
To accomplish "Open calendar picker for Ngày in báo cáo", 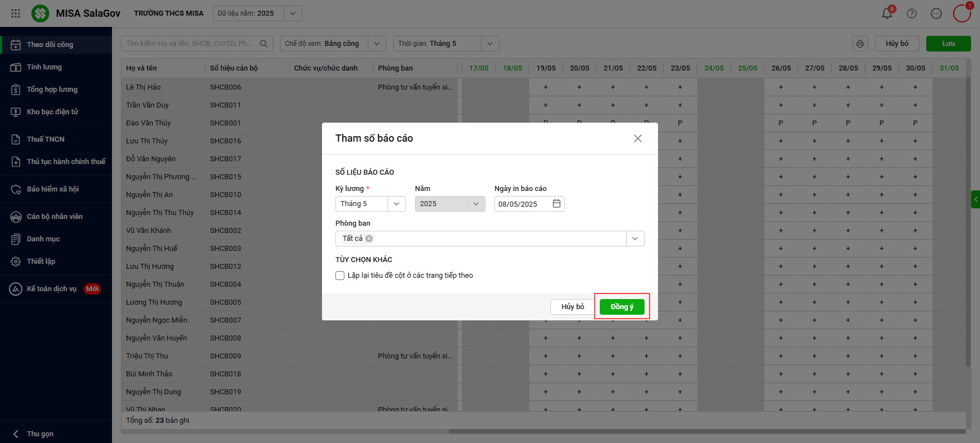I will 557,204.
